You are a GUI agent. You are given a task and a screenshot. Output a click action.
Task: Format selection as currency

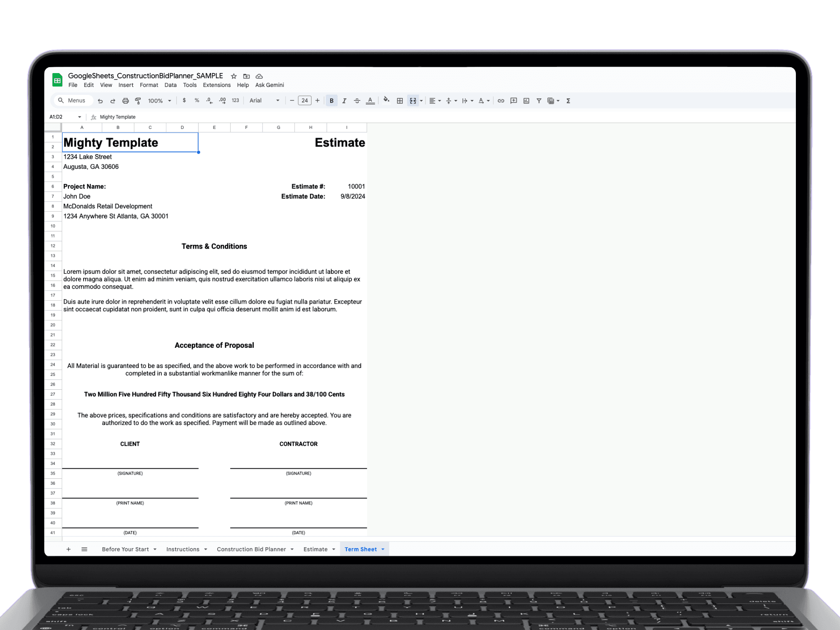pos(184,101)
